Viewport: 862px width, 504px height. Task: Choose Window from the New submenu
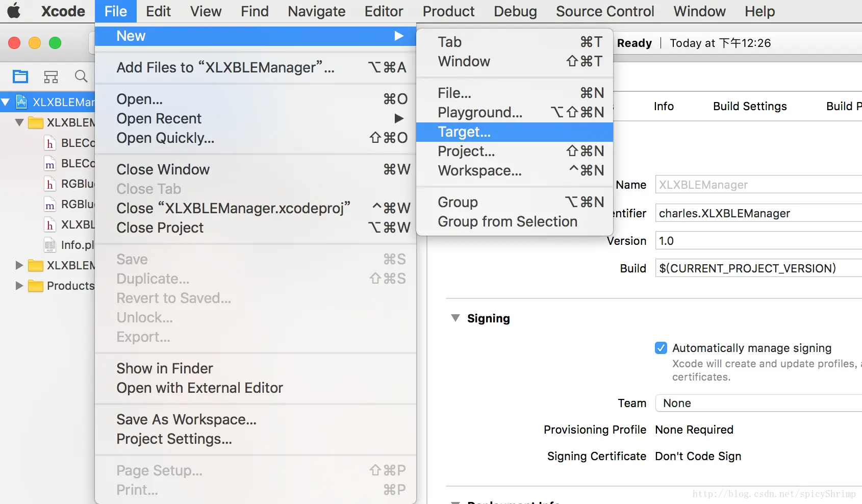click(x=515, y=62)
